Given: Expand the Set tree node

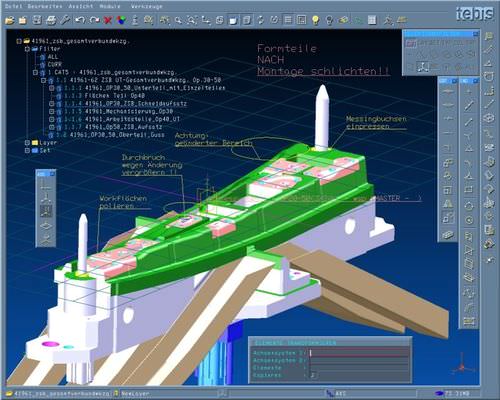Looking at the screenshot, I should coord(27,151).
